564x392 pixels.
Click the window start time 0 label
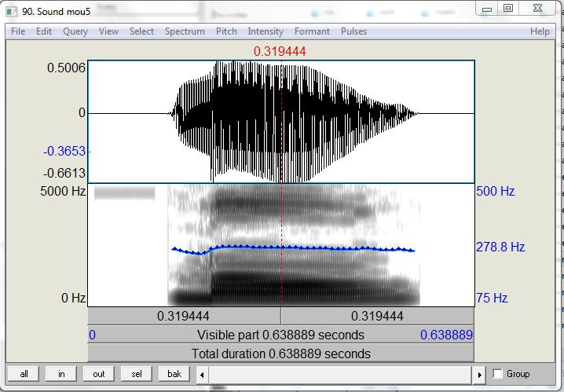coord(93,335)
